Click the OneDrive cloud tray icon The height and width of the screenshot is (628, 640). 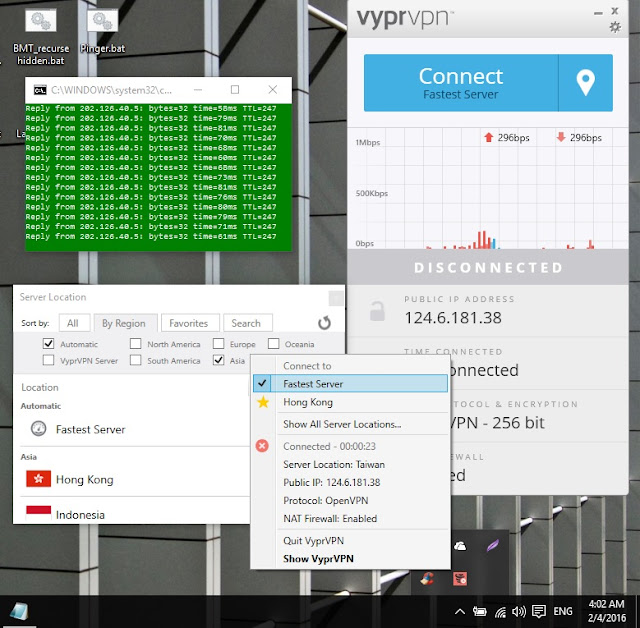click(x=460, y=546)
